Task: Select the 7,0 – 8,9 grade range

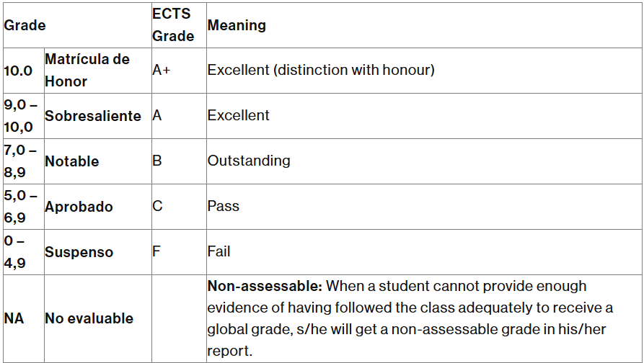Action: point(20,161)
